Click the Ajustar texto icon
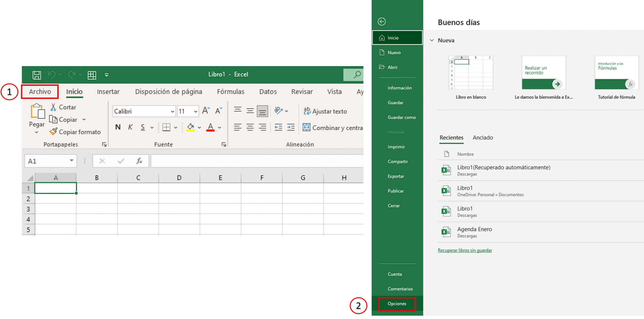The image size is (644, 319). [x=307, y=111]
